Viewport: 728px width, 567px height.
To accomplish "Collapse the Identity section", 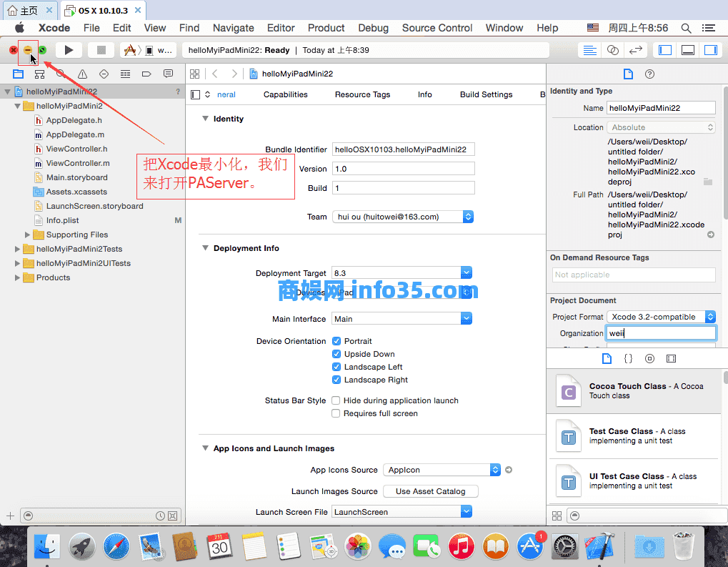I will pos(205,119).
